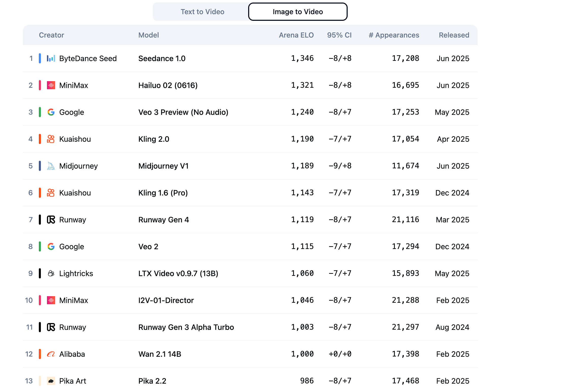Click the Google logo beside Veo 3 Preview
Screen dimensions: 575x392
coord(51,112)
